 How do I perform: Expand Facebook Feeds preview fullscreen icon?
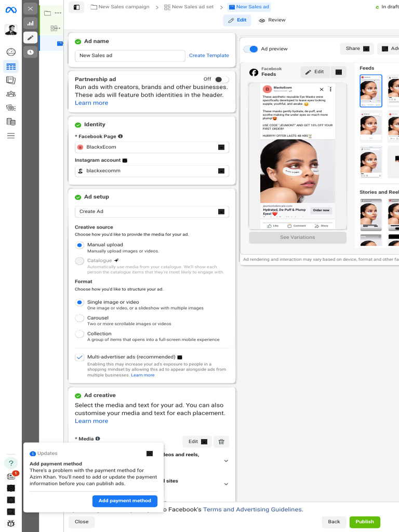coord(339,72)
